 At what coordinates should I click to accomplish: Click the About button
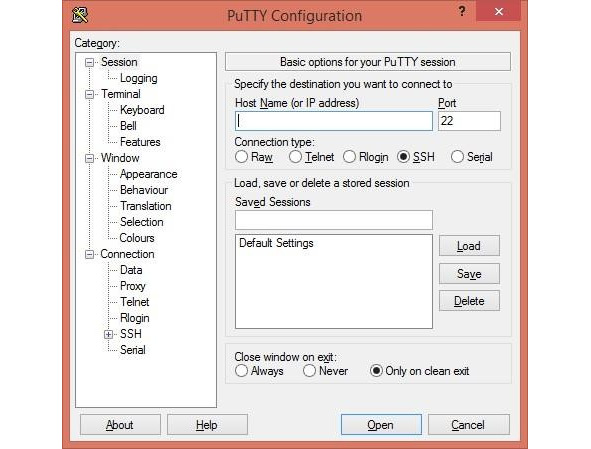pyautogui.click(x=120, y=425)
